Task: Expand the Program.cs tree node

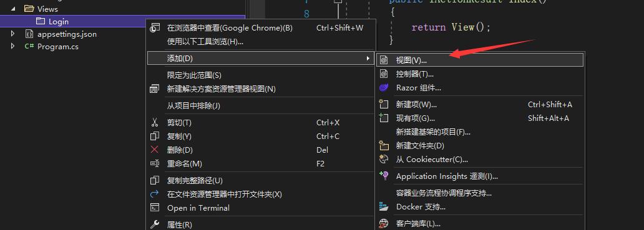Action: click(13, 46)
